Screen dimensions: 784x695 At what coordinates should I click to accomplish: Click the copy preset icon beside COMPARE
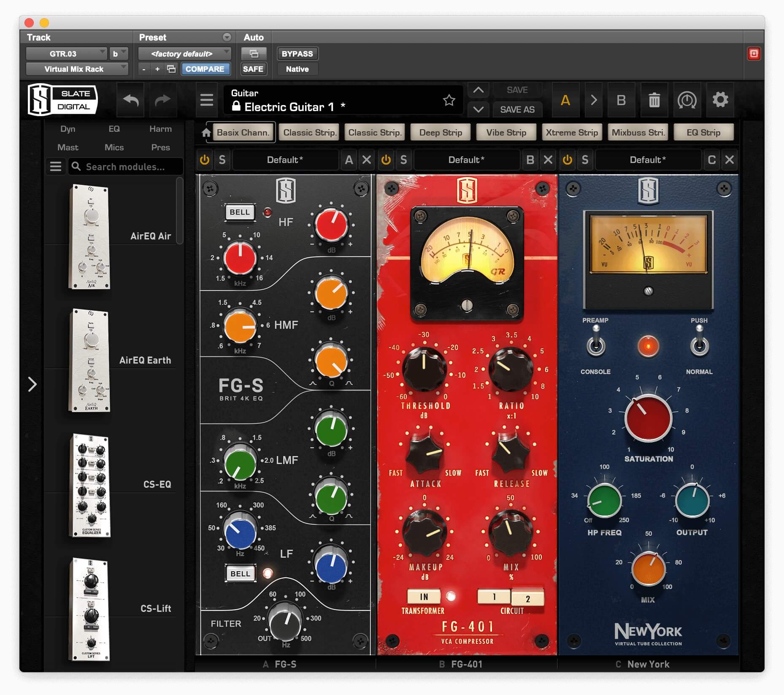[171, 69]
